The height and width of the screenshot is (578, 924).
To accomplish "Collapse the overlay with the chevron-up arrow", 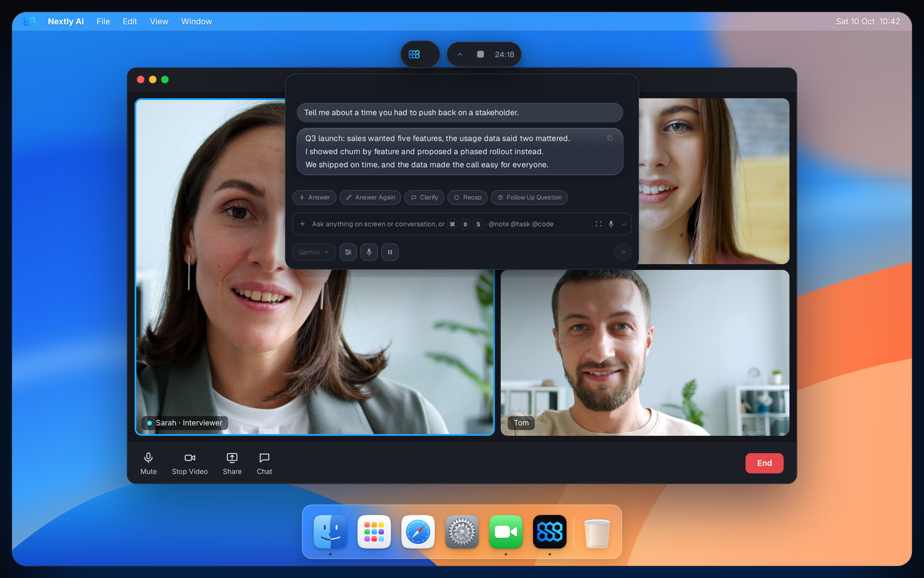I will (460, 54).
